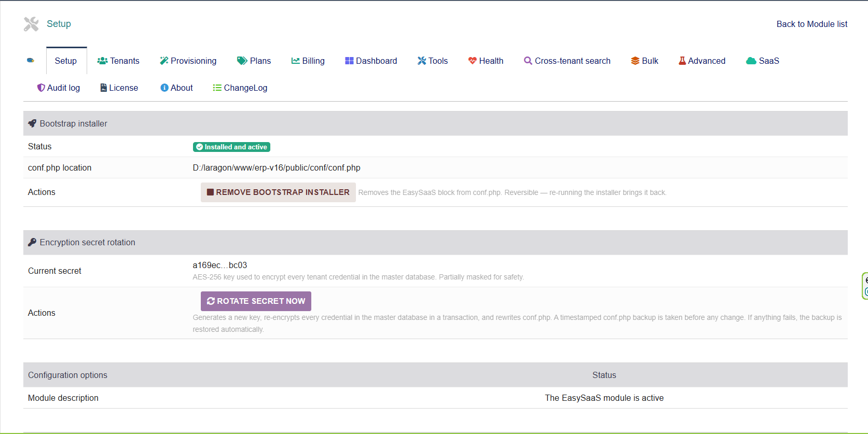The width and height of the screenshot is (868, 434).
Task: Click the Health heartbeat icon
Action: point(473,61)
